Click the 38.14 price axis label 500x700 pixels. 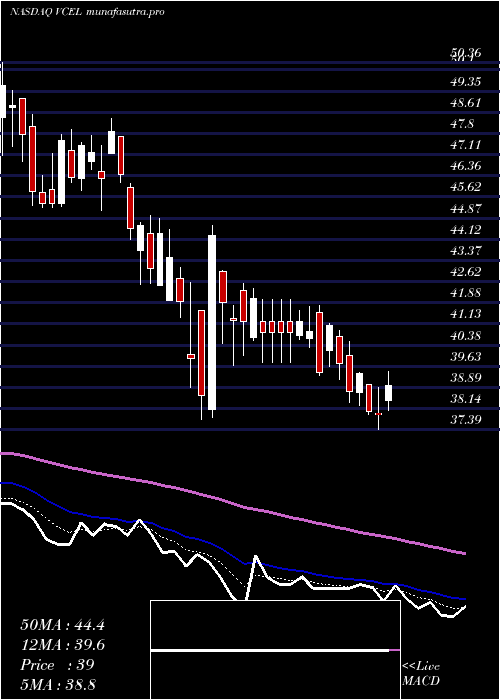[466, 399]
